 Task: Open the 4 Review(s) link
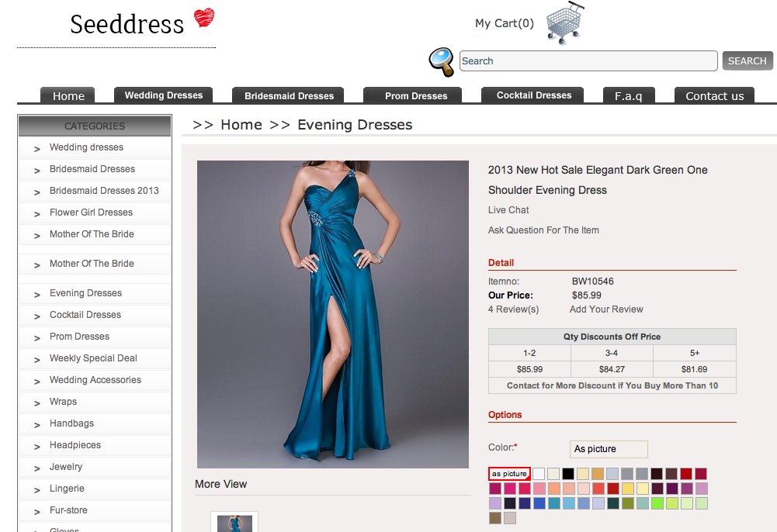point(513,309)
